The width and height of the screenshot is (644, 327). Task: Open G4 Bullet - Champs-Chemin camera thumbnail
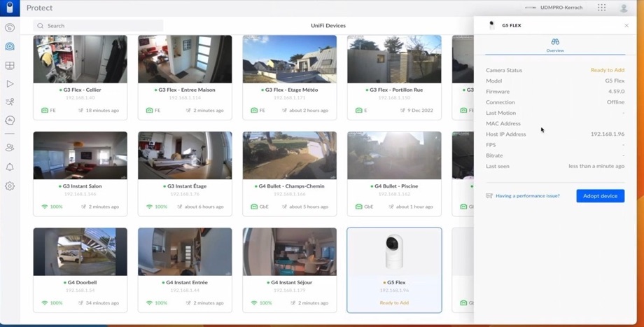tap(290, 155)
